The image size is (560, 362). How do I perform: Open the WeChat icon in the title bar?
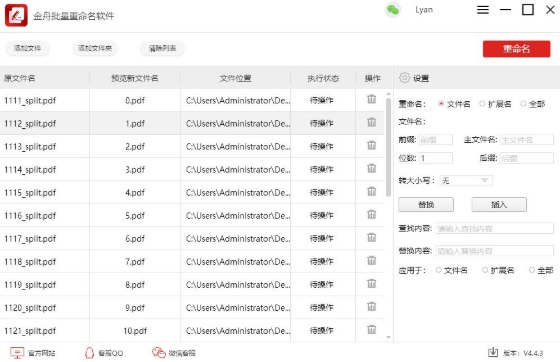click(393, 10)
